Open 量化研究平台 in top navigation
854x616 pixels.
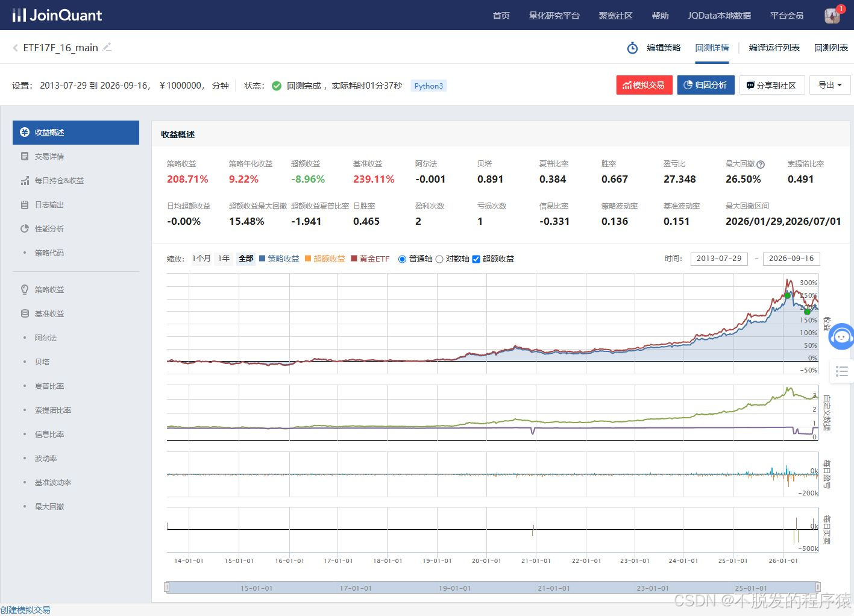pos(554,16)
